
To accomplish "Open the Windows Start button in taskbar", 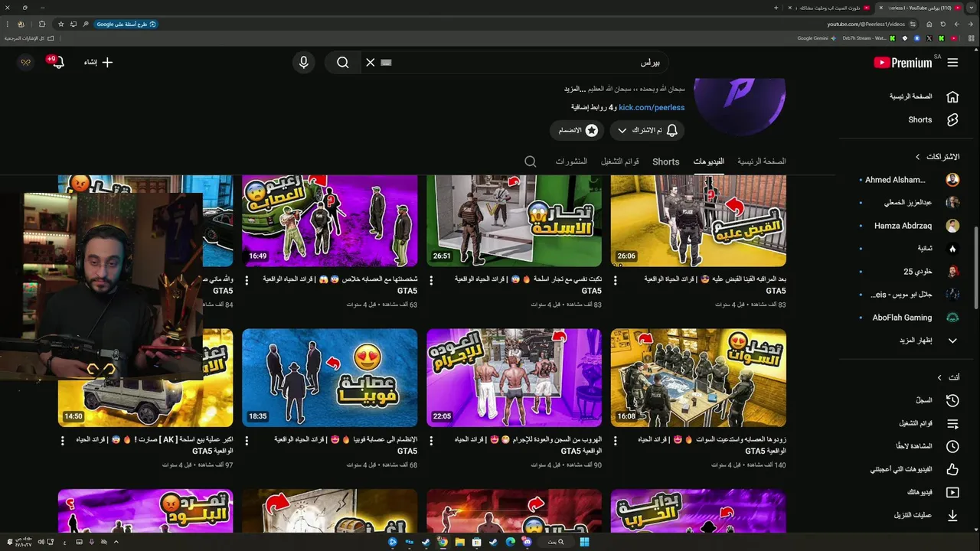I will [584, 542].
